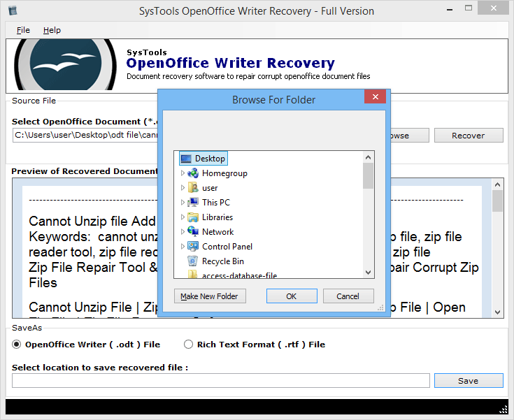The image size is (514, 420).
Task: Select access-database-file folder in tree
Action: (239, 275)
